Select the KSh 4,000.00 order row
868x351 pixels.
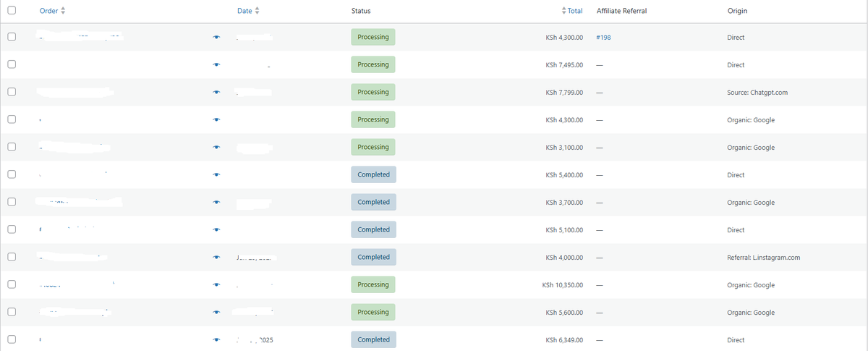pos(11,256)
